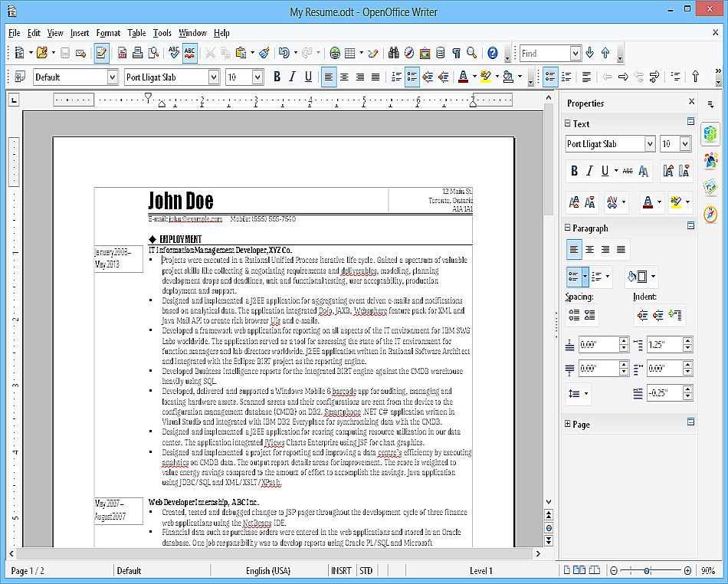Image resolution: width=728 pixels, height=584 pixels.
Task: Open Page Preview icon
Action: point(153,53)
